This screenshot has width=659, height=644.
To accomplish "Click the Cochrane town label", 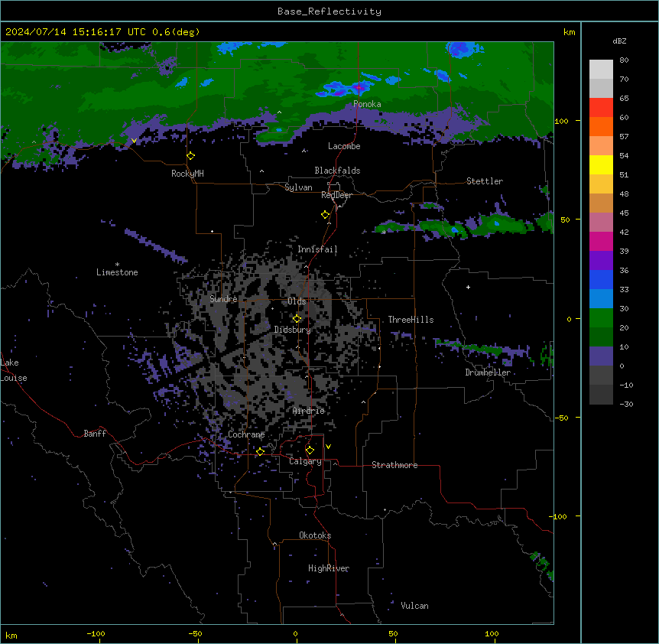I will point(246,434).
